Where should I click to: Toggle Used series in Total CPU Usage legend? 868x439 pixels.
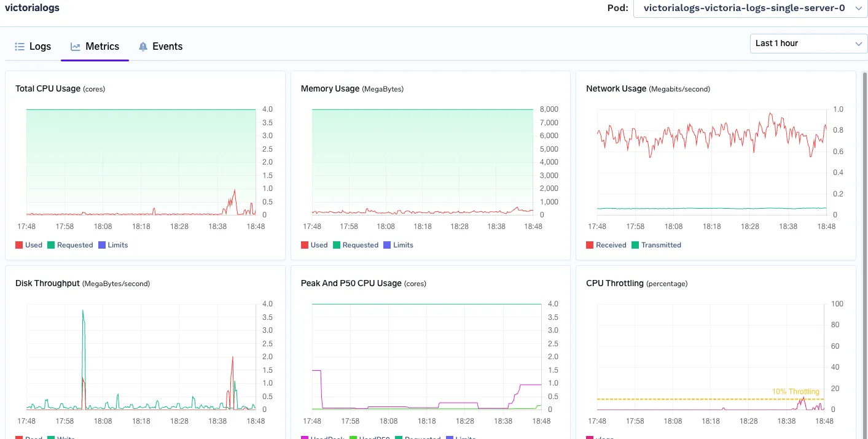pyautogui.click(x=29, y=245)
